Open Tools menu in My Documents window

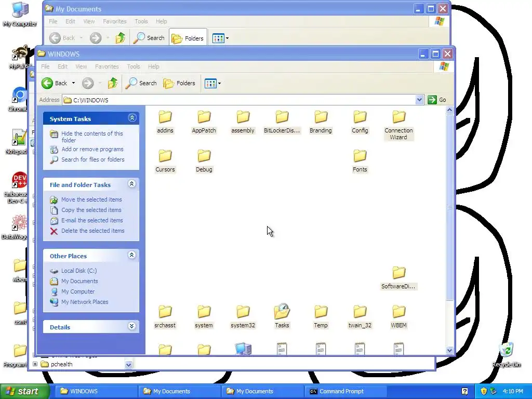pos(141,21)
